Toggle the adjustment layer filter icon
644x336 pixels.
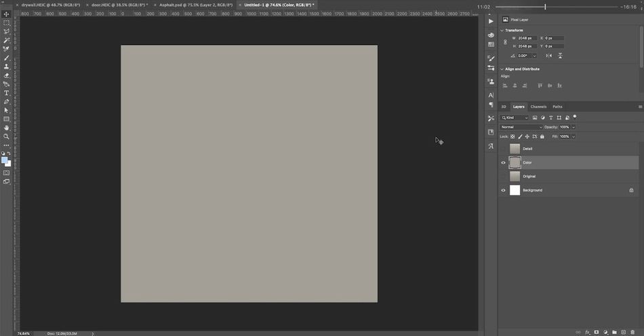543,117
